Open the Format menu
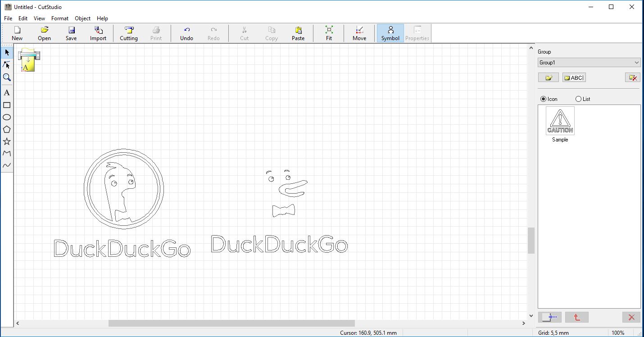This screenshot has width=644, height=337. [x=59, y=18]
